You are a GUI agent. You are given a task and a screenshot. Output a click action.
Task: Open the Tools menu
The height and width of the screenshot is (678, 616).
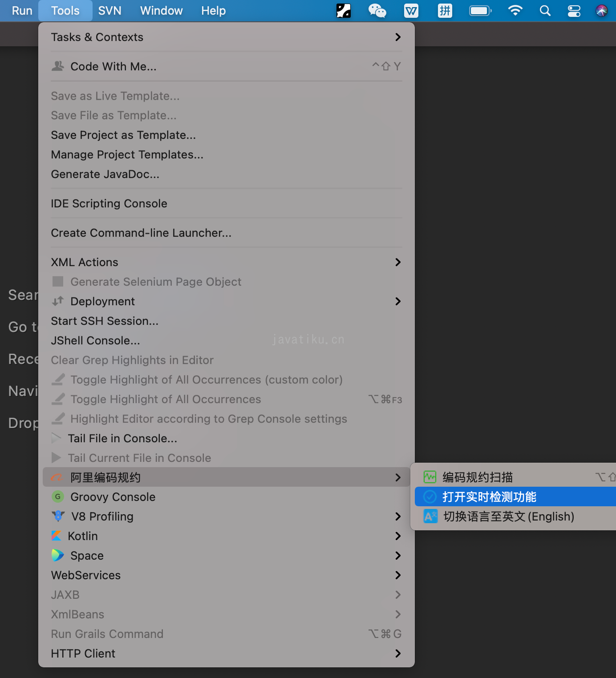pos(65,11)
